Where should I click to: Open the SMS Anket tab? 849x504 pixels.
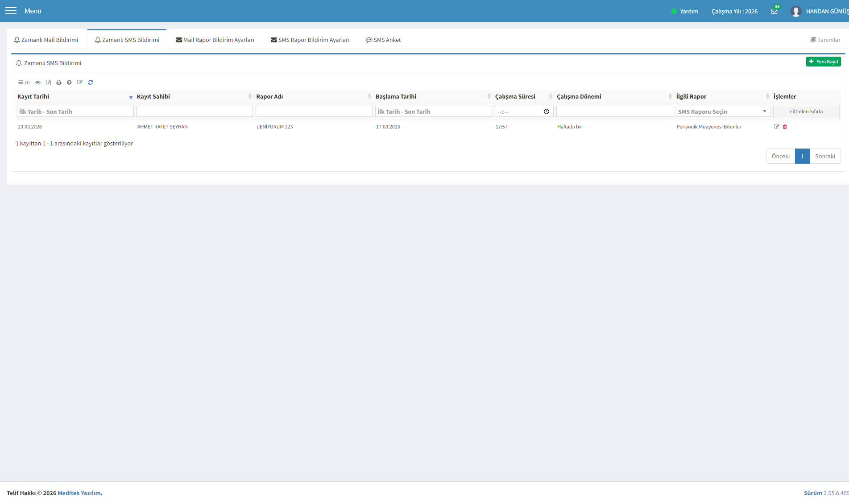click(383, 40)
